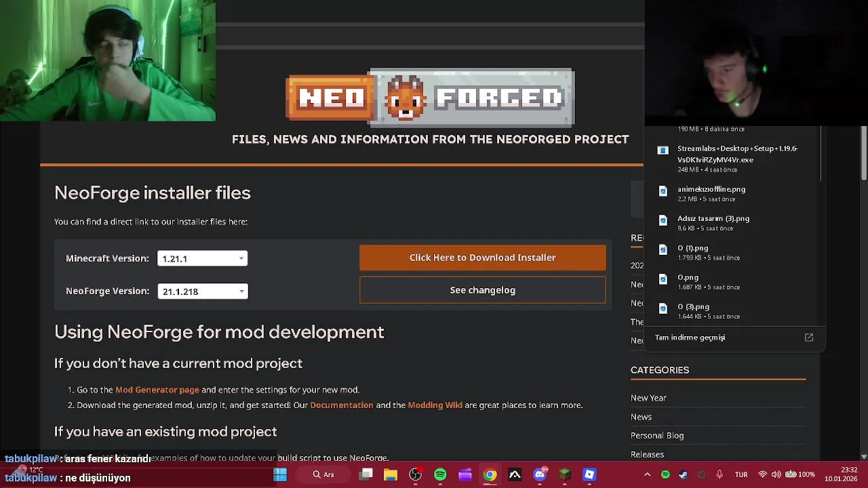Show hidden tray icons chevron
868x488 pixels.
(x=647, y=474)
